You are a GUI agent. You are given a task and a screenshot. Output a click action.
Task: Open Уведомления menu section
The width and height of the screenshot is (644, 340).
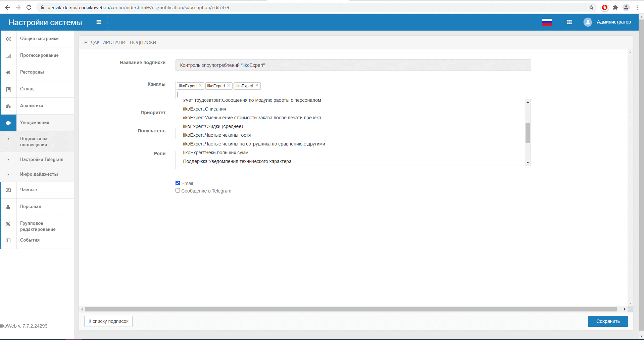pyautogui.click(x=35, y=123)
